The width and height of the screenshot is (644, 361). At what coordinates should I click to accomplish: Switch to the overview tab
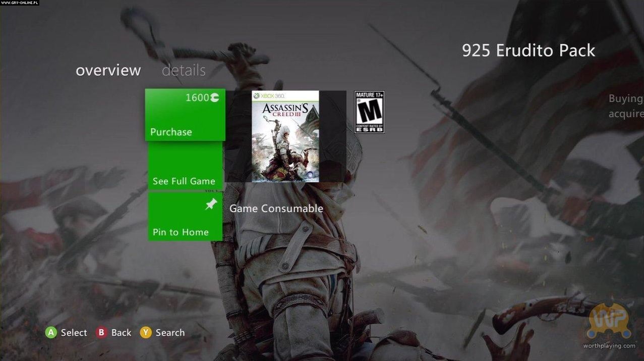tap(108, 70)
